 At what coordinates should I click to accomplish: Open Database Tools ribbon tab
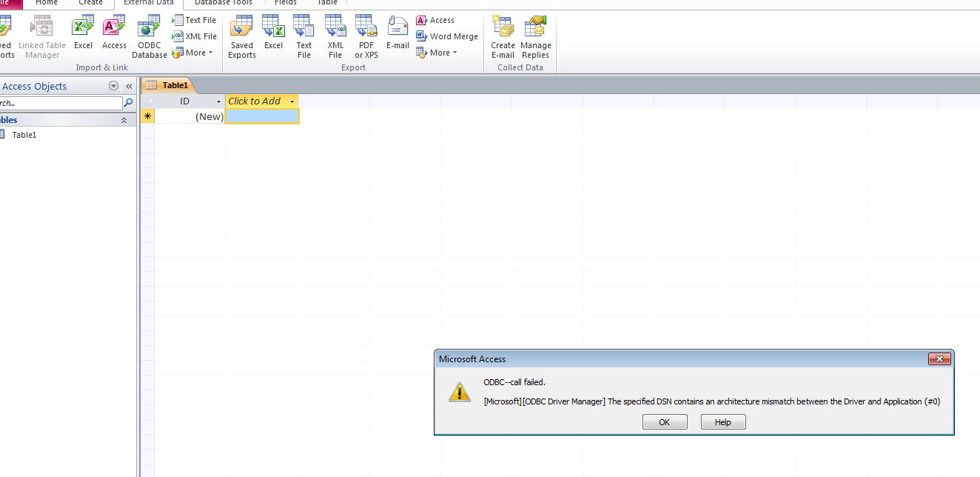click(224, 3)
